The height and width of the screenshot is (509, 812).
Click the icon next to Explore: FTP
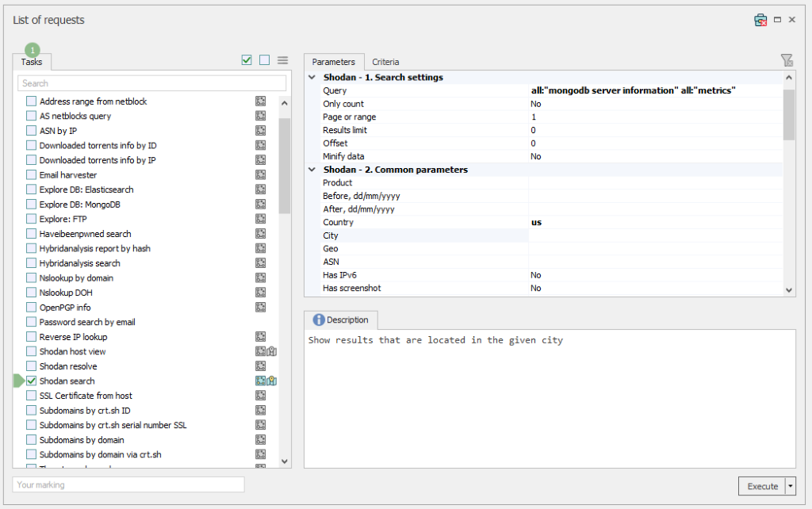coord(260,219)
